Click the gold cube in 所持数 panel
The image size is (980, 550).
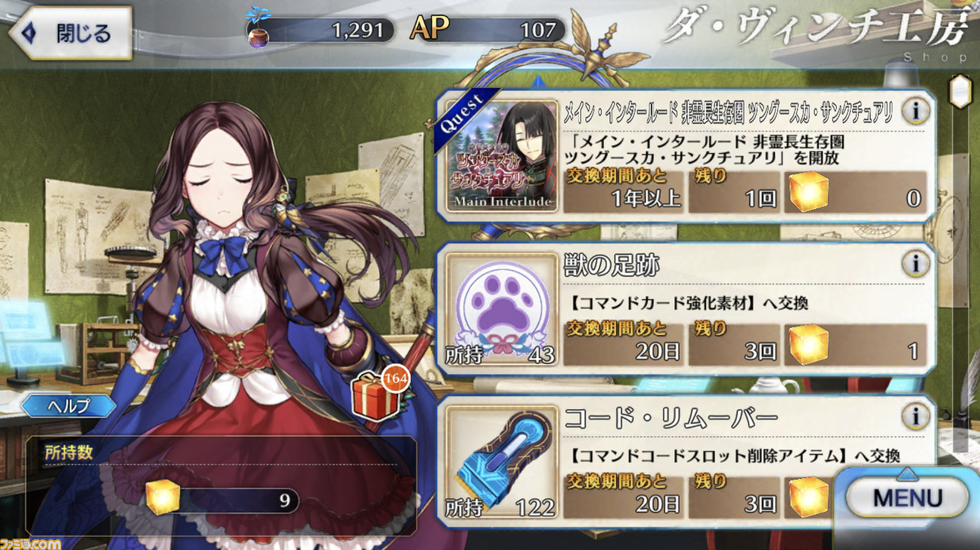tap(162, 497)
